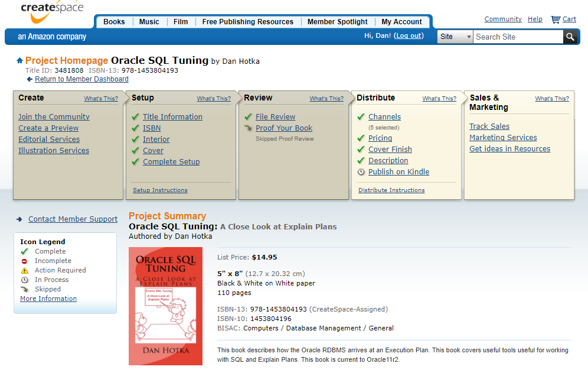Click the Channels link
Viewport: 588px width, 373px height.
384,117
